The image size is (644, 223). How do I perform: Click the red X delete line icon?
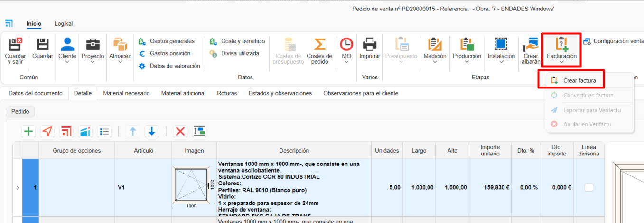coord(180,132)
